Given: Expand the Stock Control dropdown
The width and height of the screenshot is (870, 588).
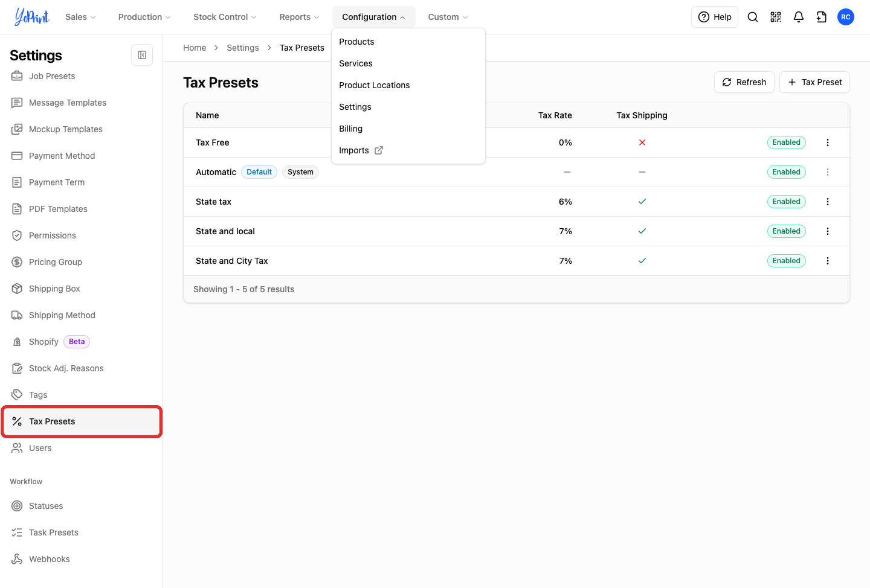Looking at the screenshot, I should click(x=225, y=17).
